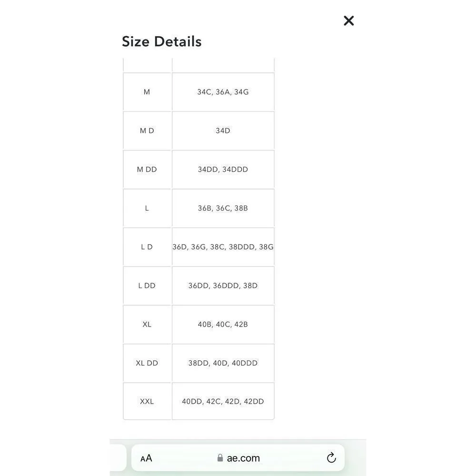
Task: Click the 40B, 40C, 42B cell
Action: (x=223, y=324)
